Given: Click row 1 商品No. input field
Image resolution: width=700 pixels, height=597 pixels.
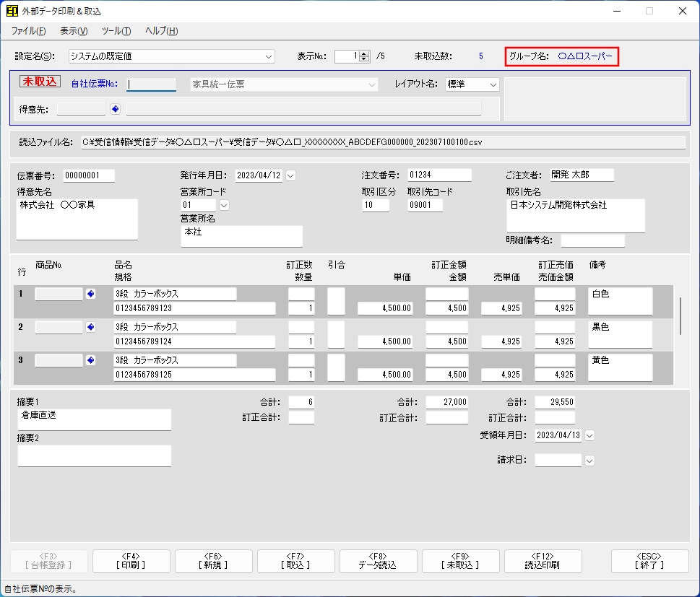Looking at the screenshot, I should coord(59,294).
